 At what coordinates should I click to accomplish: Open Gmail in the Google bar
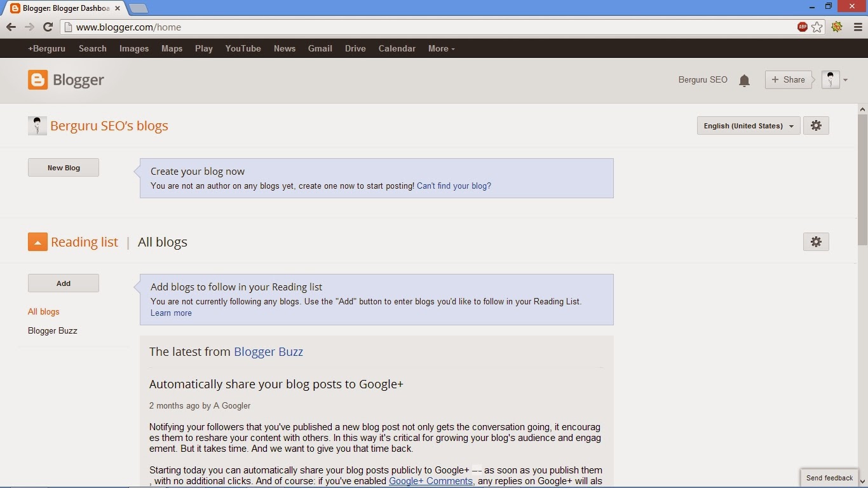click(x=320, y=48)
